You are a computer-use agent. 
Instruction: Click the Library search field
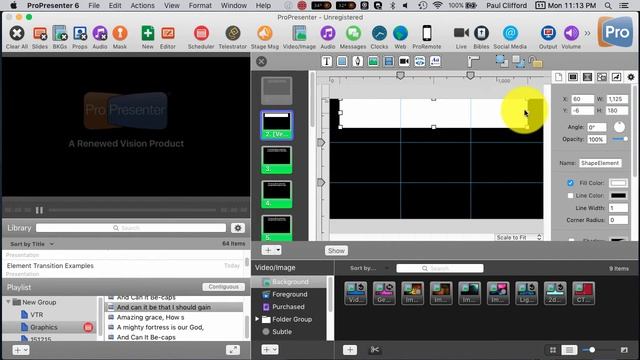131,228
